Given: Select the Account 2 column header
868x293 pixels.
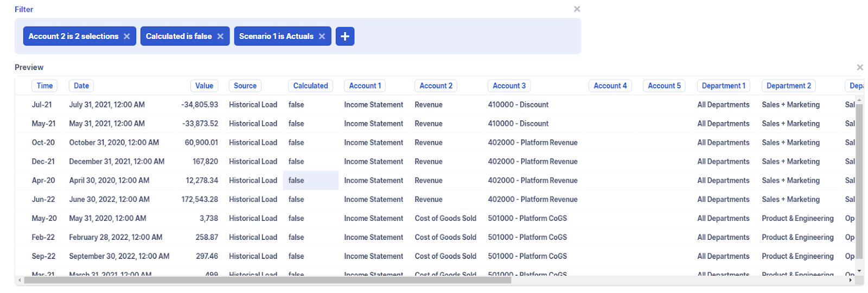Looking at the screenshot, I should 436,86.
